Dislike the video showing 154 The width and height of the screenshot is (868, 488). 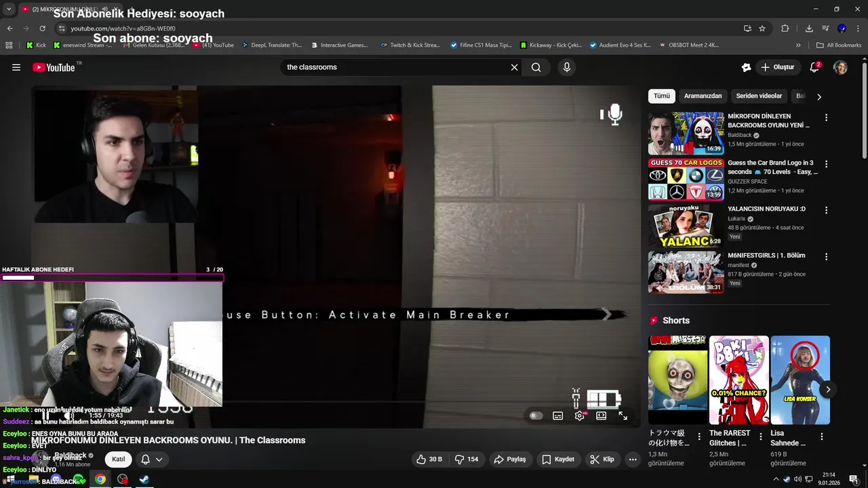[x=467, y=459]
